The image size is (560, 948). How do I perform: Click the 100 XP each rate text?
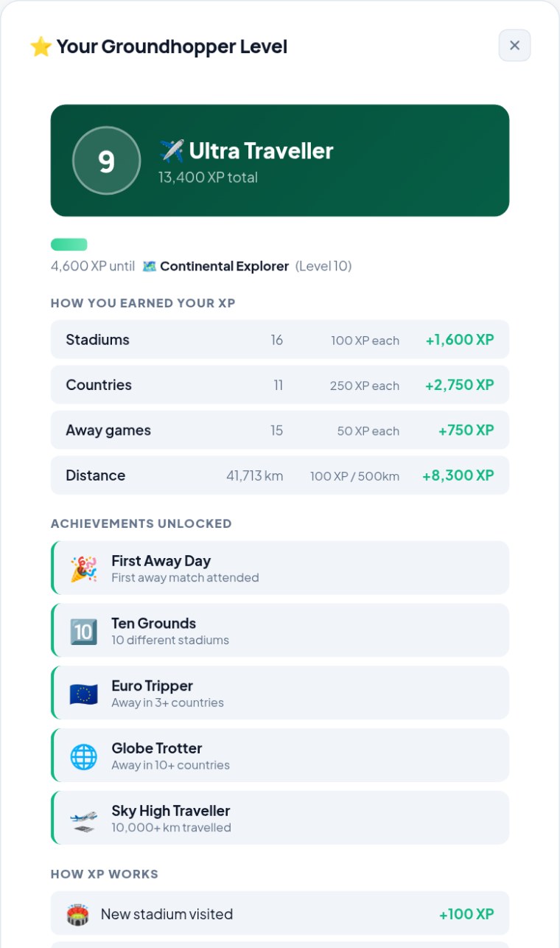[x=365, y=341]
